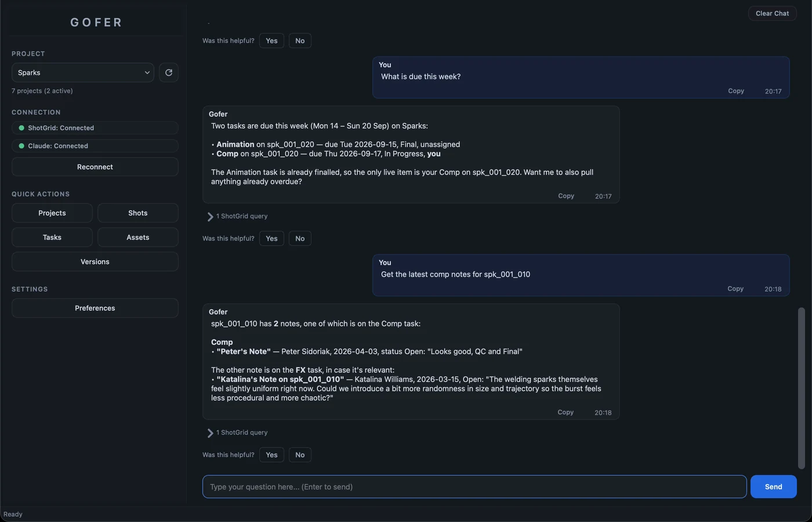Expand the ShotGrid query under the notes reply

(x=237, y=433)
